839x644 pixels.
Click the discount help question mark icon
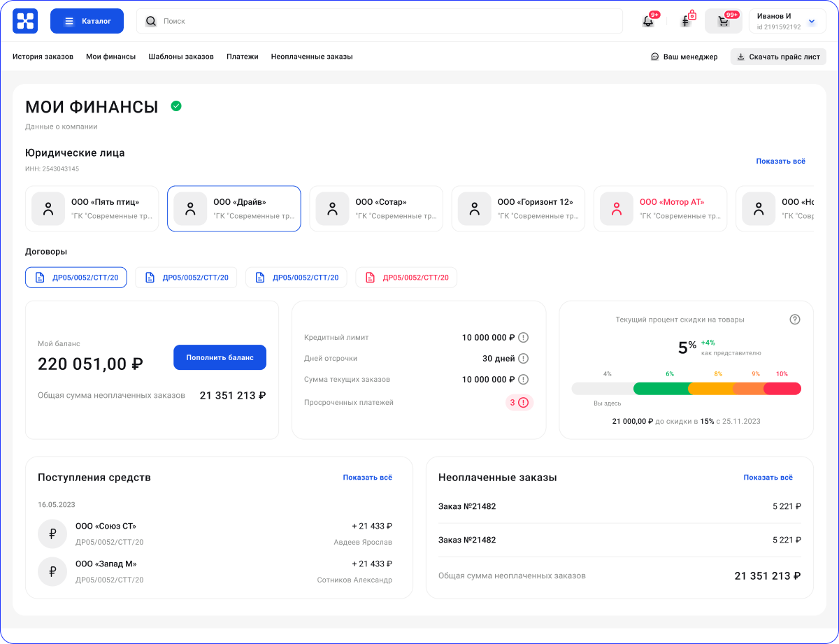click(x=794, y=320)
